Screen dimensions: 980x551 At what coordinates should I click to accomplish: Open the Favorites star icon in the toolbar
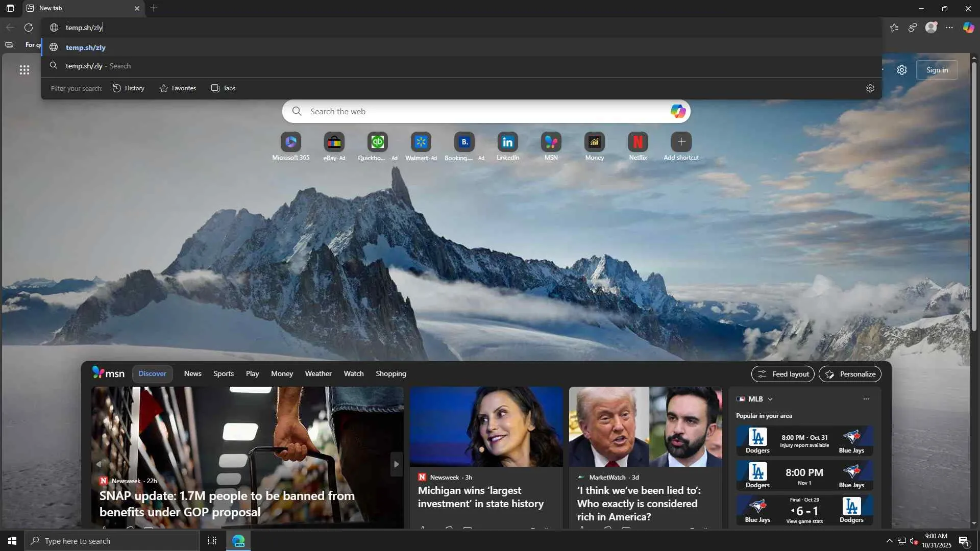894,28
